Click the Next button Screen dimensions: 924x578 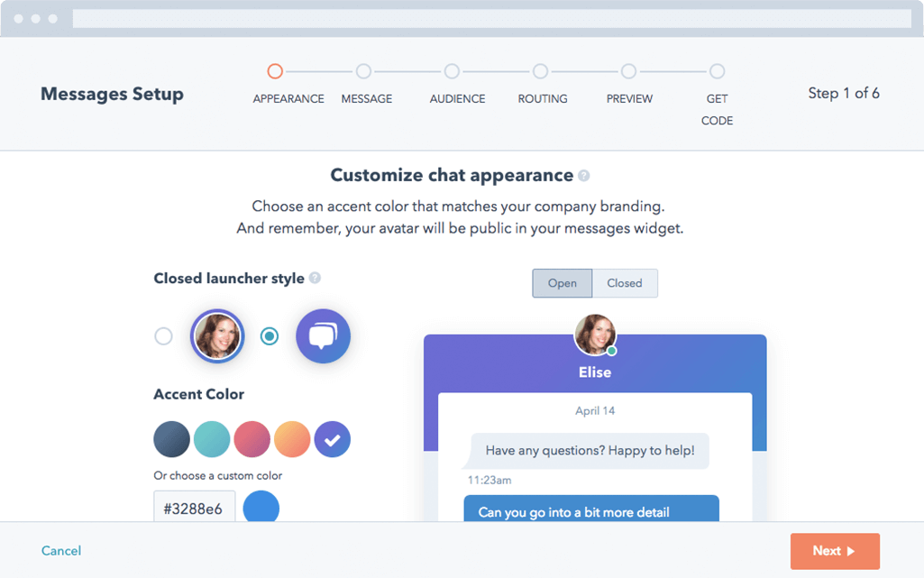coord(835,551)
